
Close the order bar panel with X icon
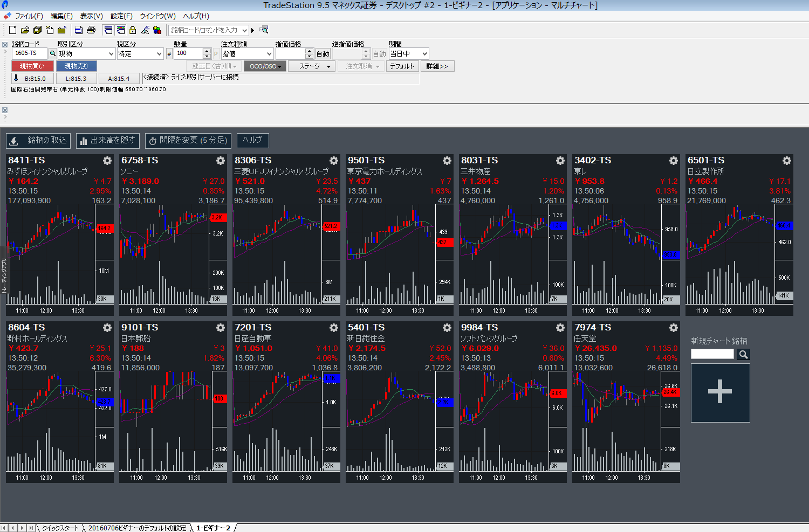tap(5, 45)
